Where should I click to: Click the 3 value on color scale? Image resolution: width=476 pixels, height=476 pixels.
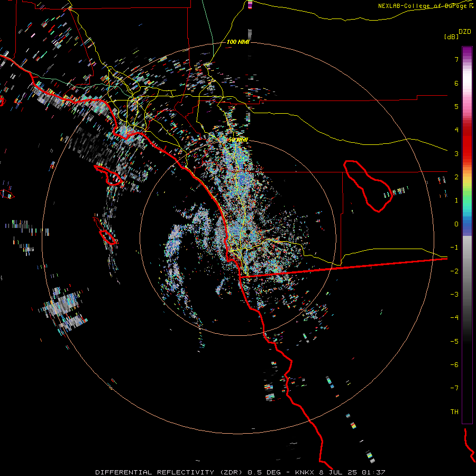(456, 153)
